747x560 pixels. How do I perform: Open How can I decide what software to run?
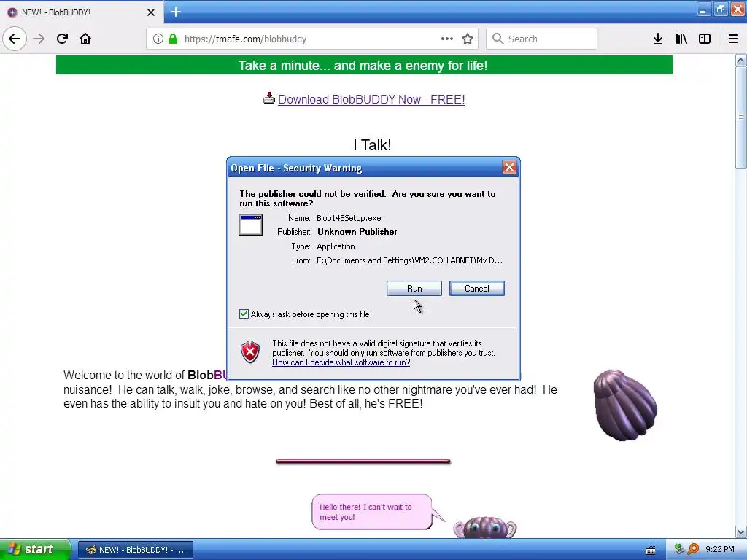tap(341, 362)
